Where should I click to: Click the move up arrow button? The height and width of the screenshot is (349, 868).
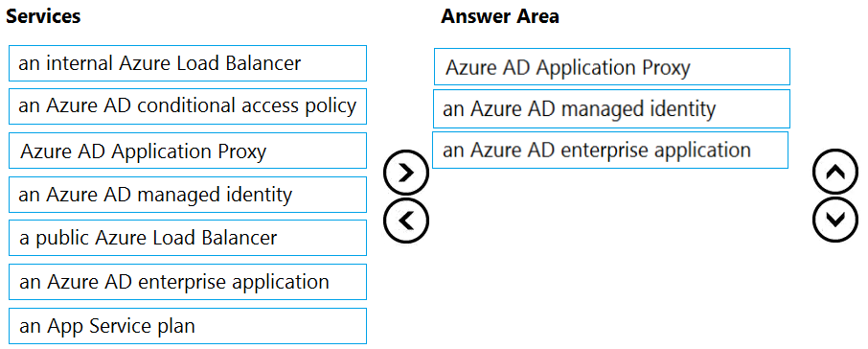pyautogui.click(x=835, y=172)
